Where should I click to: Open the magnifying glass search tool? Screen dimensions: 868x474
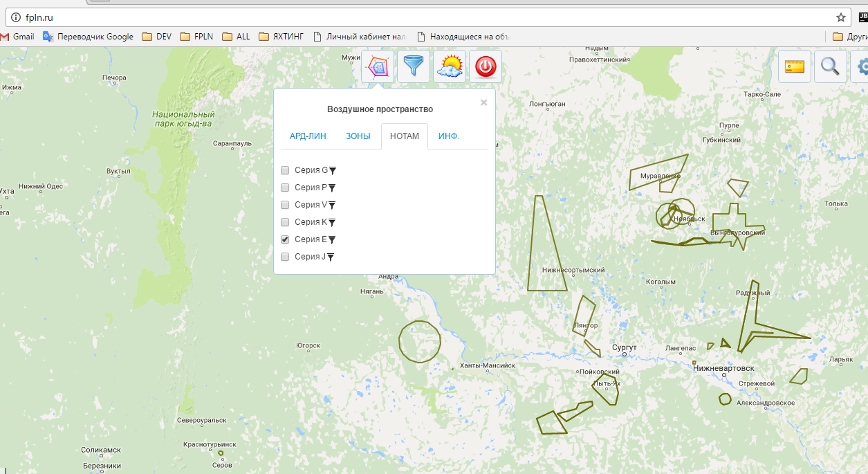830,66
